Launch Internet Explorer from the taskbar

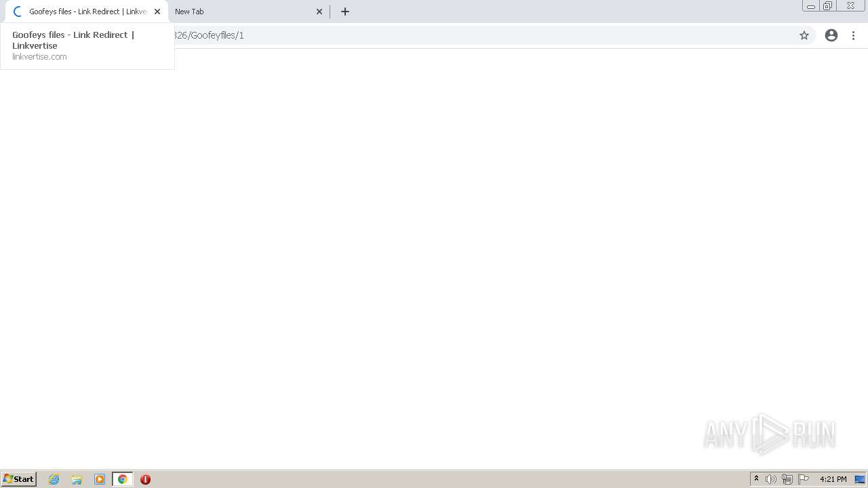point(54,479)
